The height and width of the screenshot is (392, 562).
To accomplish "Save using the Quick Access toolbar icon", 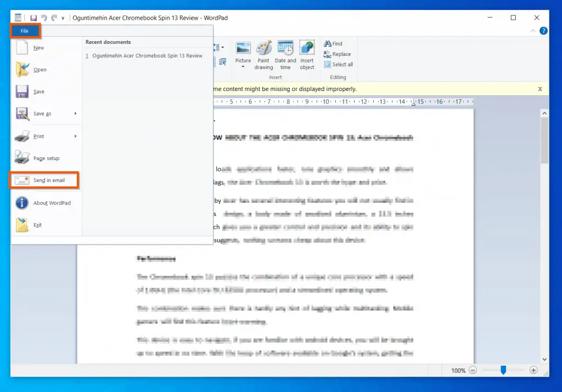I will click(33, 17).
